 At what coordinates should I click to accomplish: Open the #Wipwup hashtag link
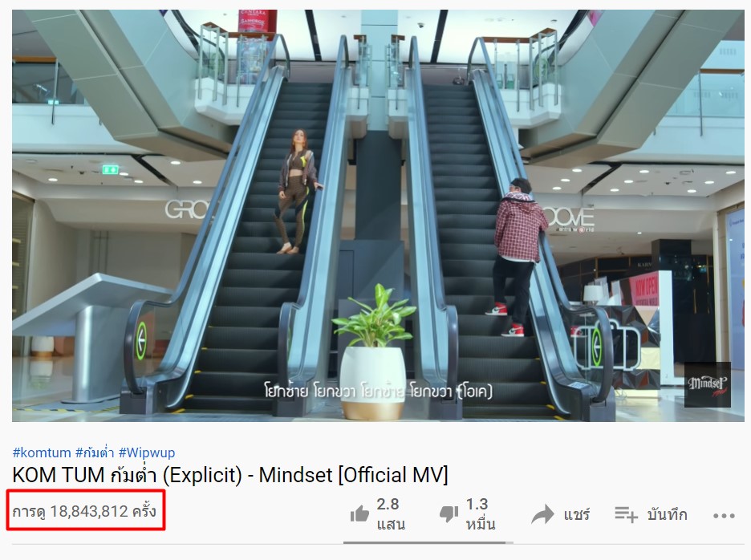click(147, 452)
